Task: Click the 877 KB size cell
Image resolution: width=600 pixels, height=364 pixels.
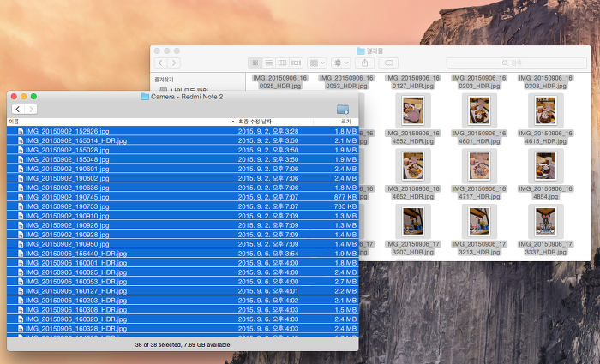Action: [x=345, y=197]
